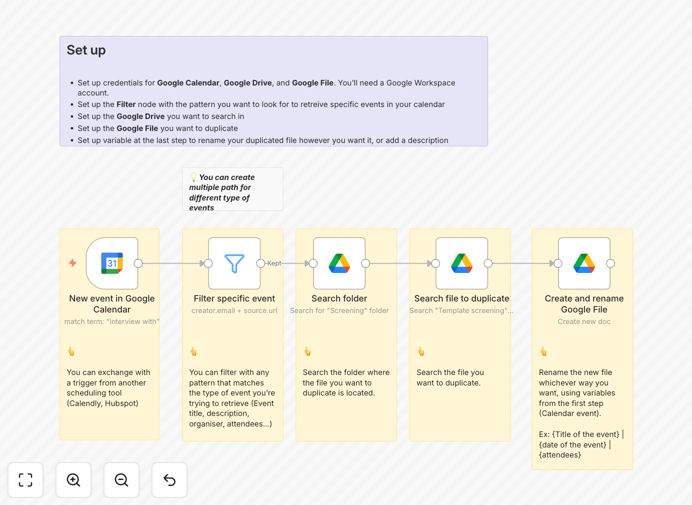Open the Search file to duplicate Drive node
The width and height of the screenshot is (692, 505).
(x=462, y=263)
